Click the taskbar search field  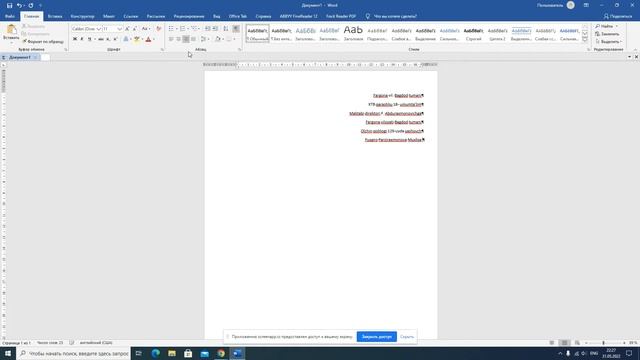point(73,353)
